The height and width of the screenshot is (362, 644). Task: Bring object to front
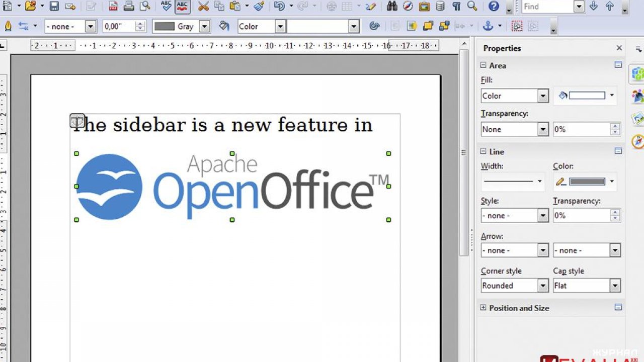tap(428, 26)
